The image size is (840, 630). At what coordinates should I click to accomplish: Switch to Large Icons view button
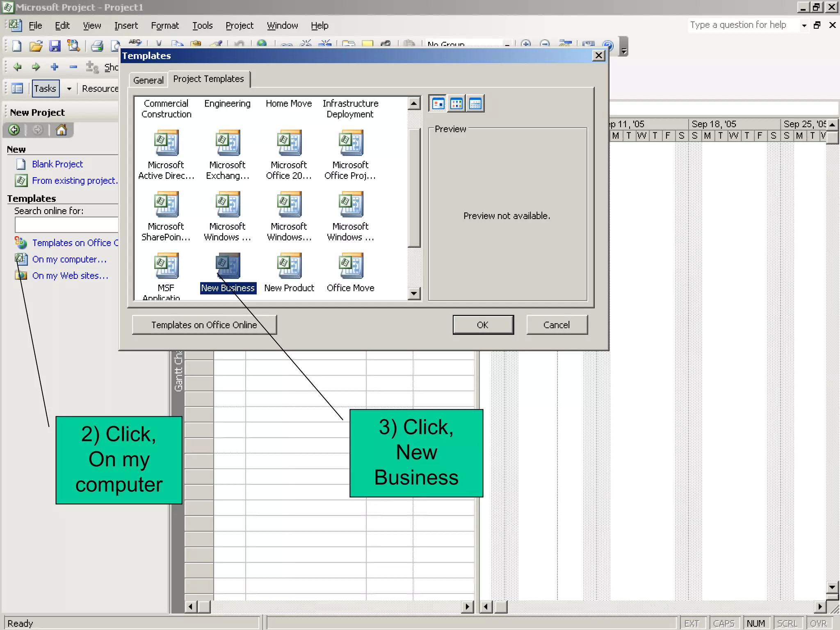pos(438,104)
